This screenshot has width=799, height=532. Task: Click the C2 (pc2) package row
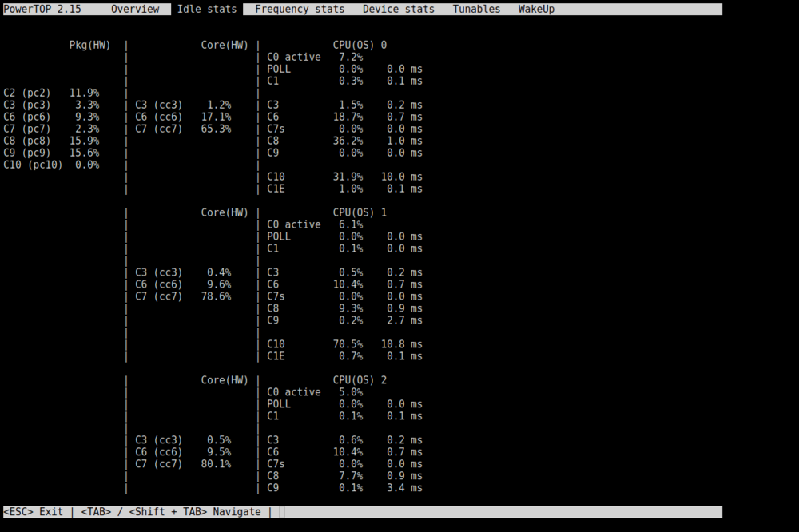point(51,93)
